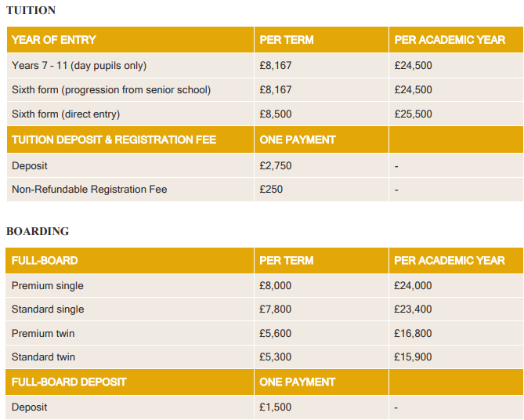Viewport: 524px width, 420px height.
Task: Click PER ACADEMIC YEAR header in tuition table
Action: 450,40
